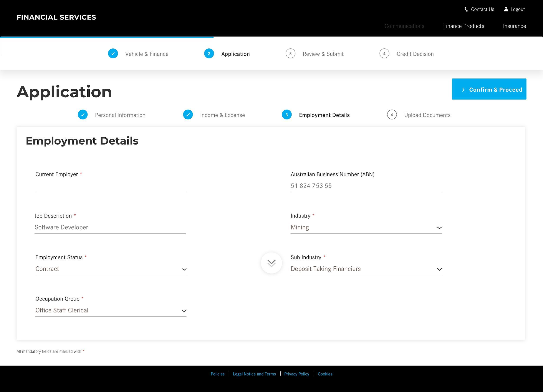Image resolution: width=543 pixels, height=392 pixels.
Task: Select the Application step label
Action: pos(235,54)
